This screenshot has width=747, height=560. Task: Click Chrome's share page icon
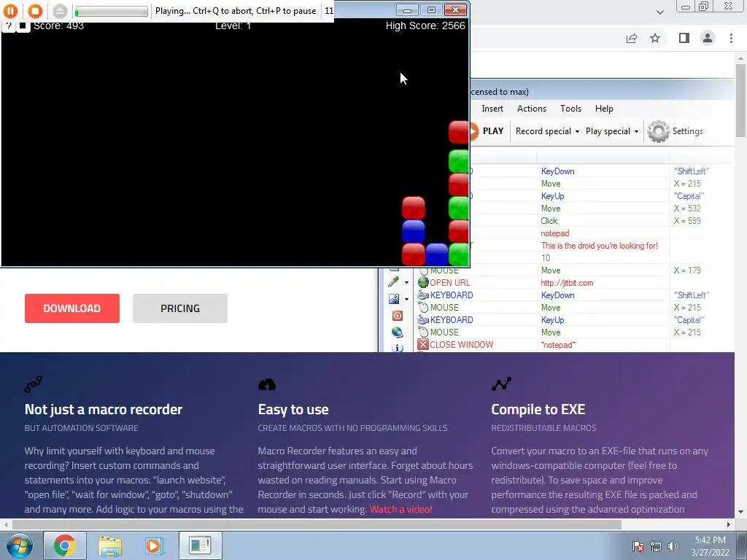pyautogui.click(x=632, y=38)
